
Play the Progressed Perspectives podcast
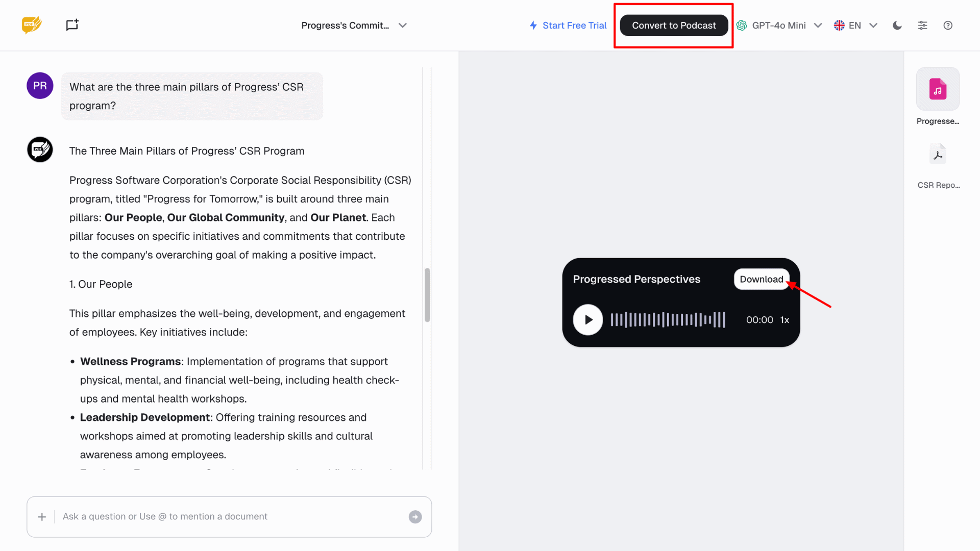588,320
